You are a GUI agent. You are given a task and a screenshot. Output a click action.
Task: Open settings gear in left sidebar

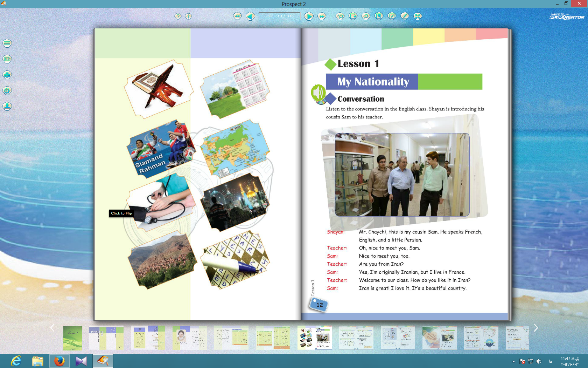[7, 90]
